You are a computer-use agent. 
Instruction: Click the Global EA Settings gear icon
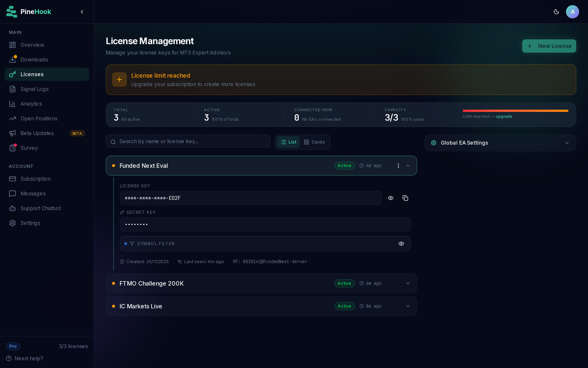pyautogui.click(x=434, y=143)
